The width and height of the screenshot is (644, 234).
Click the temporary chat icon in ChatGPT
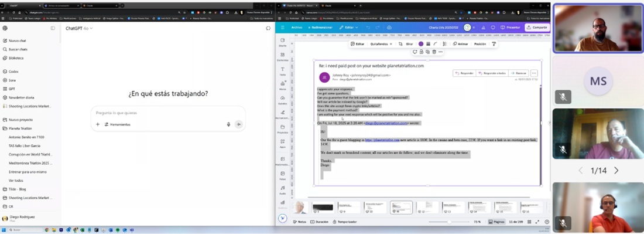pos(268,28)
